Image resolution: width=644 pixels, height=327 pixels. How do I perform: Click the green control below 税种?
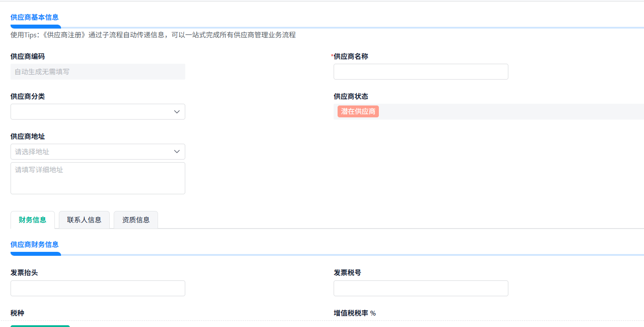coord(40,326)
